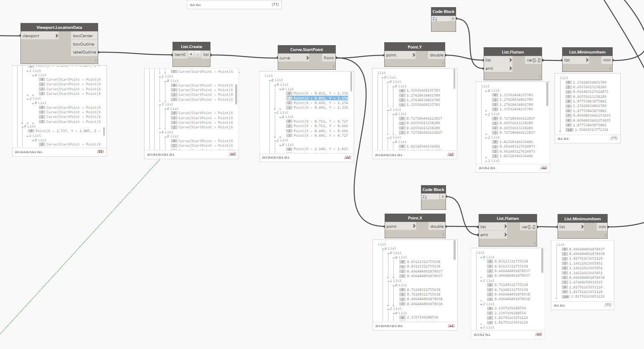
Task: Click the boxCenter output port
Action: point(84,36)
